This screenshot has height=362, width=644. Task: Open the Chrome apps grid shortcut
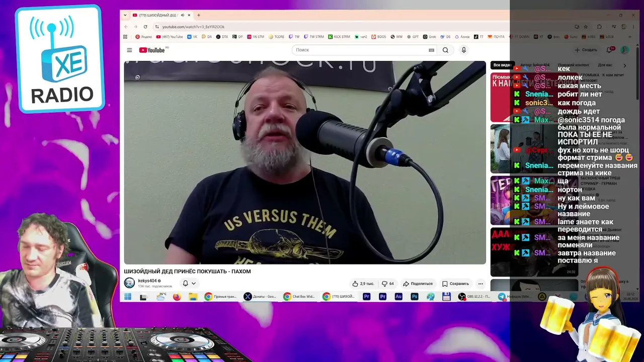click(x=125, y=37)
